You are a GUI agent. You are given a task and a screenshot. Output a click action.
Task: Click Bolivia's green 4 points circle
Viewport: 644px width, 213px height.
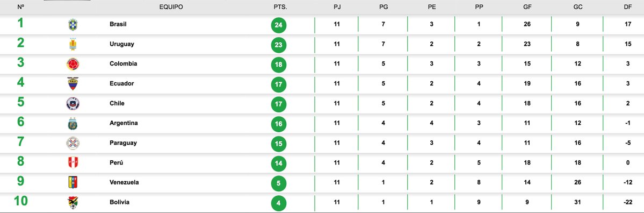(279, 203)
